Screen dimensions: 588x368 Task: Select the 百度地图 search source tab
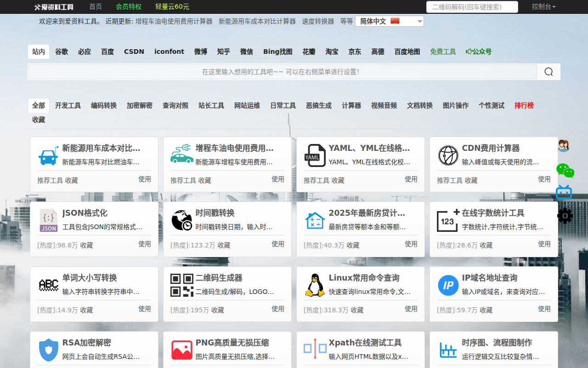pos(407,52)
